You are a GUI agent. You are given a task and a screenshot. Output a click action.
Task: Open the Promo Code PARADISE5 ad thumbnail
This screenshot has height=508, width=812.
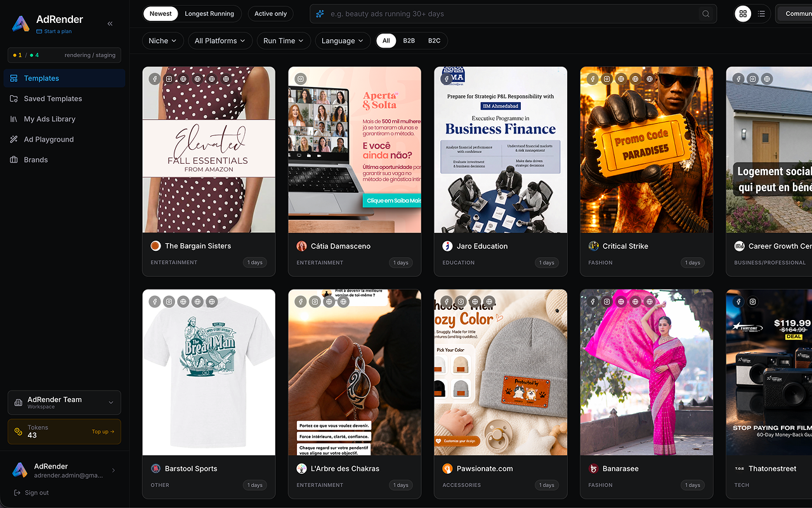pyautogui.click(x=646, y=150)
